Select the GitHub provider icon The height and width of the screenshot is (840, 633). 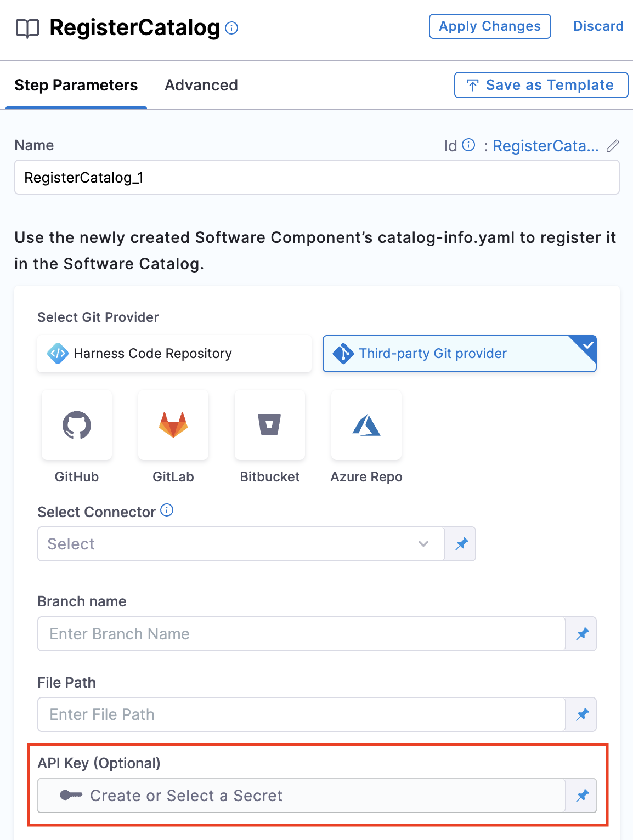pos(77,425)
